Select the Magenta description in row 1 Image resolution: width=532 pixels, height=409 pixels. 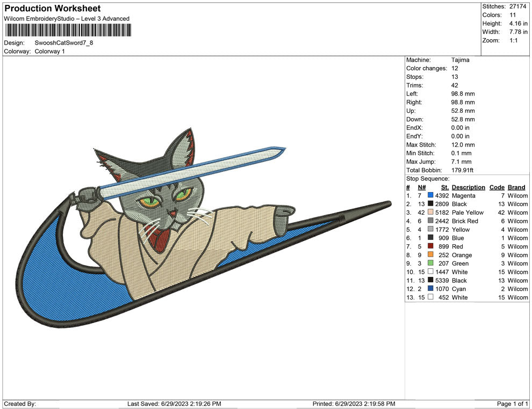pos(463,195)
